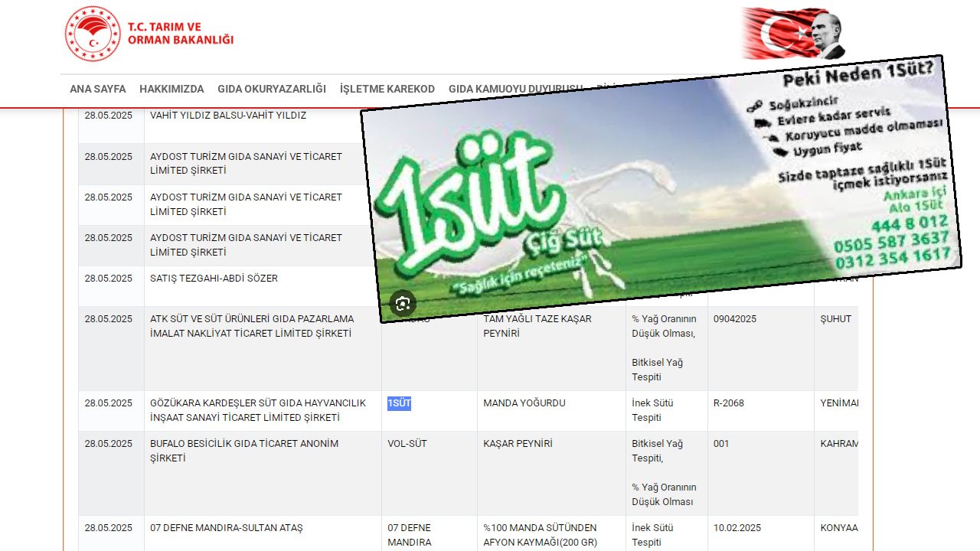Click İnek Sütü Tespiti in the MANDA YOĞURDU row
The image size is (980, 551).
click(x=667, y=411)
